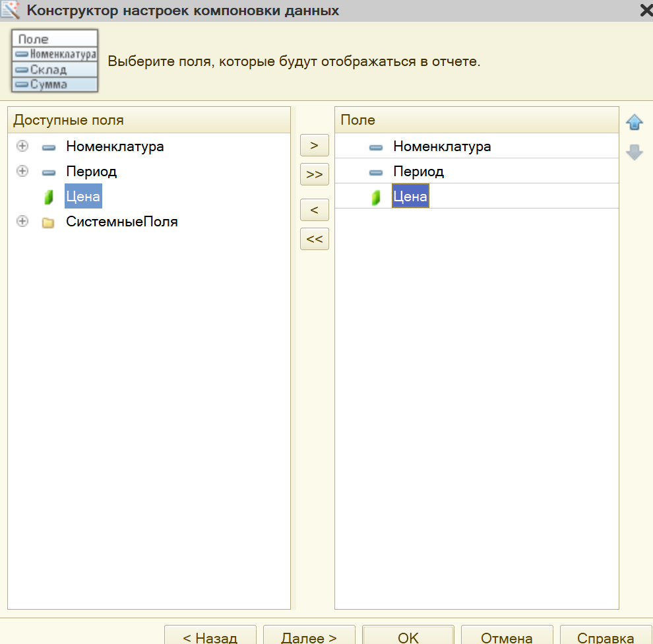Remove selected field with < button
The width and height of the screenshot is (653, 644).
coord(315,210)
